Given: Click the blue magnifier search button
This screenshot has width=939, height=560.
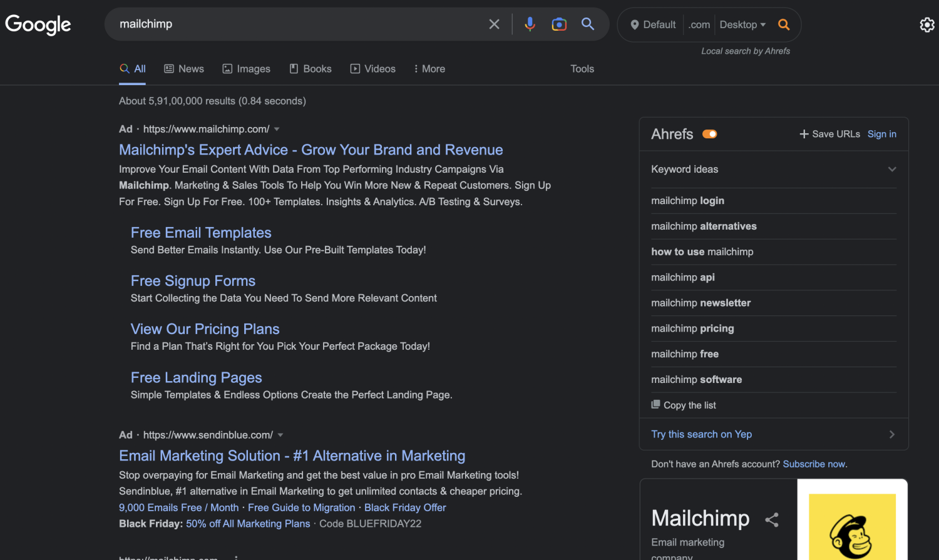Looking at the screenshot, I should [588, 24].
